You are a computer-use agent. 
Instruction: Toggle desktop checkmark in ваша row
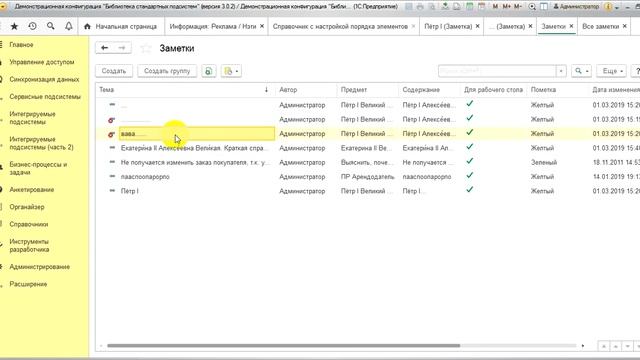pos(470,133)
